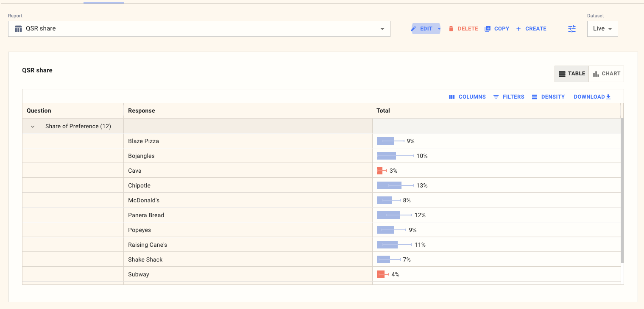The image size is (644, 309).
Task: Select the McDonald's response cell
Action: (248, 200)
